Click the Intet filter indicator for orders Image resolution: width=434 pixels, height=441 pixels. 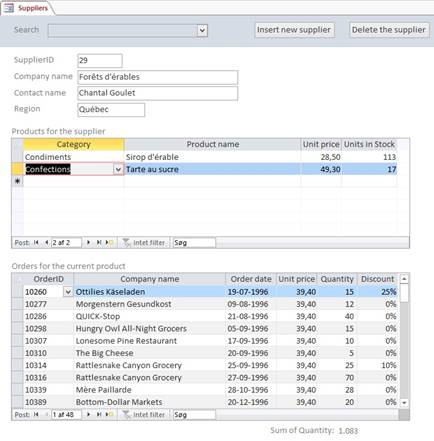pyautogui.click(x=144, y=415)
